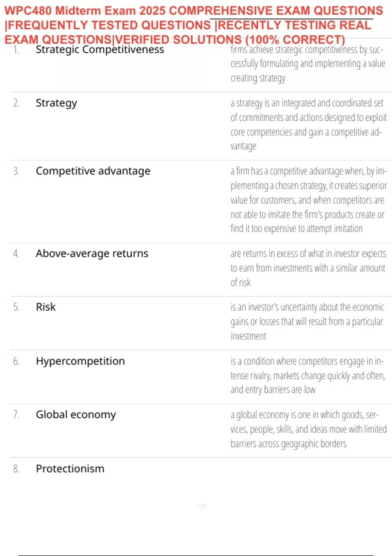
Task: Click the row number 8 beside Protectionism
Action: tap(16, 469)
